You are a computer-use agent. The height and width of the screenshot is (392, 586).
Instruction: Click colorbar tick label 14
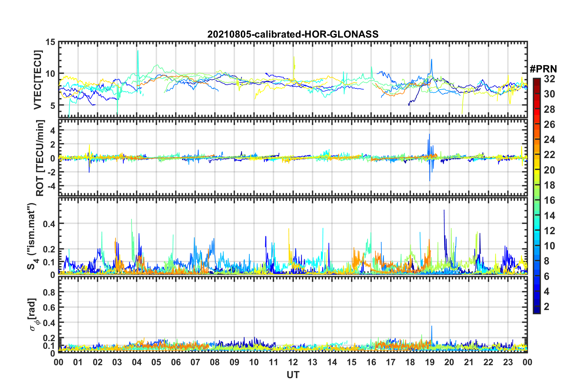coord(549,216)
